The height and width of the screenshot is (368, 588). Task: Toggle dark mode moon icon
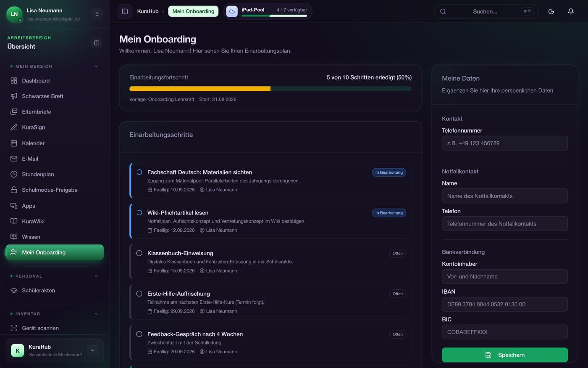[x=551, y=11]
